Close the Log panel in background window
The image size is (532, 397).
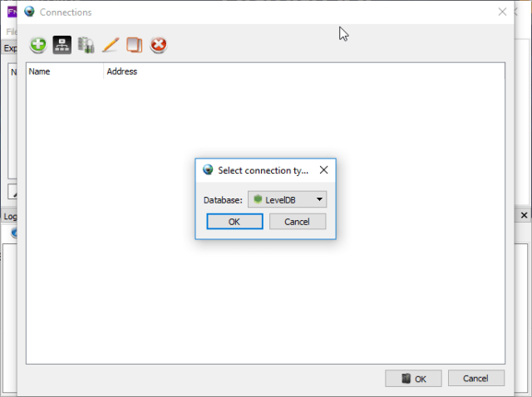[x=525, y=215]
